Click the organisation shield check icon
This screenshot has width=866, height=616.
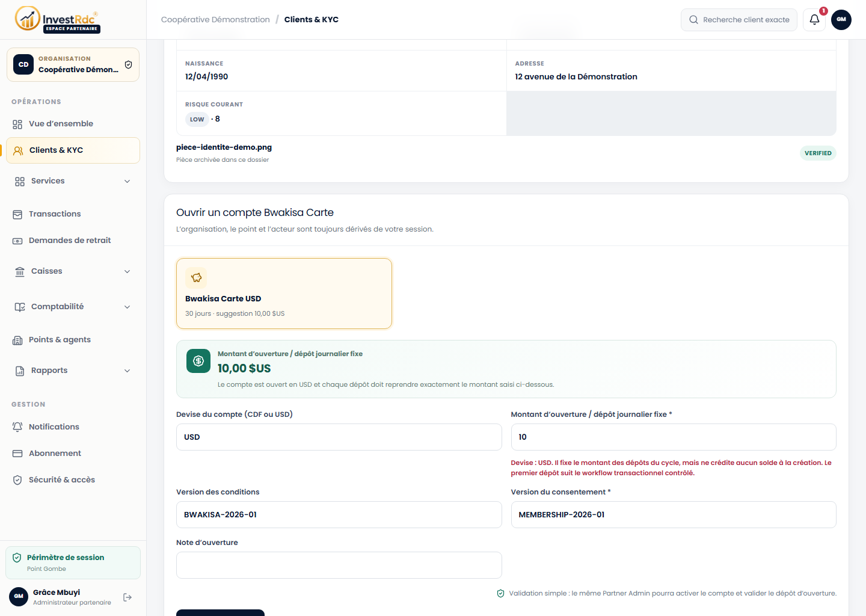click(x=128, y=65)
